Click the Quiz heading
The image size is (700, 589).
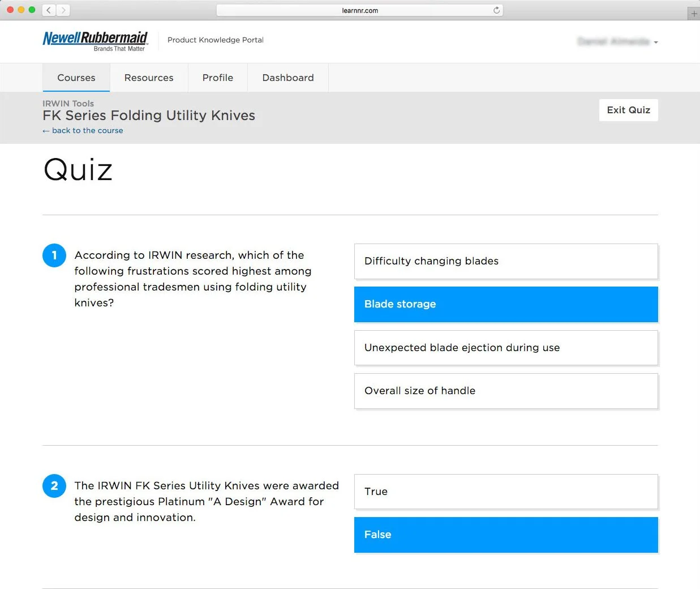pos(78,169)
